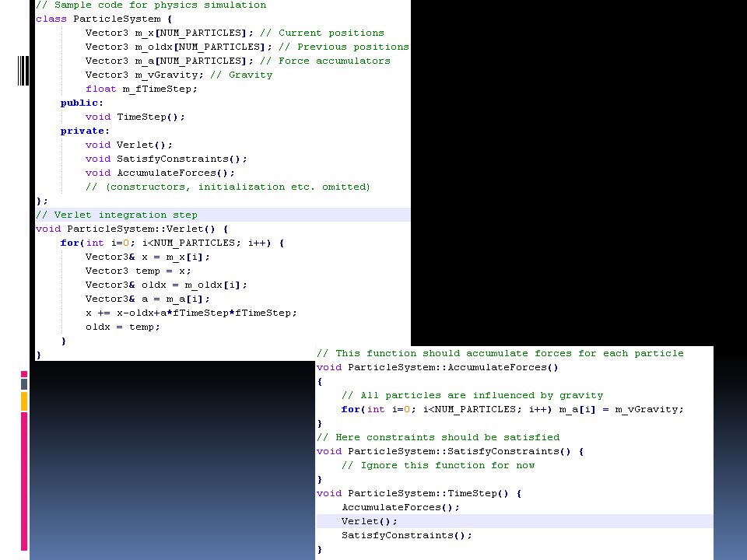Image resolution: width=747 pixels, height=560 pixels.
Task: Click the line "oldx = temp;"
Action: click(123, 327)
